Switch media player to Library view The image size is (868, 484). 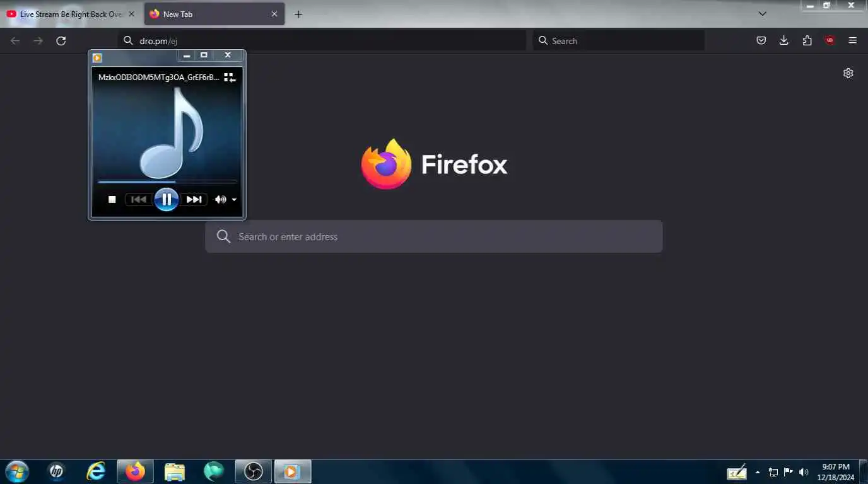(230, 77)
